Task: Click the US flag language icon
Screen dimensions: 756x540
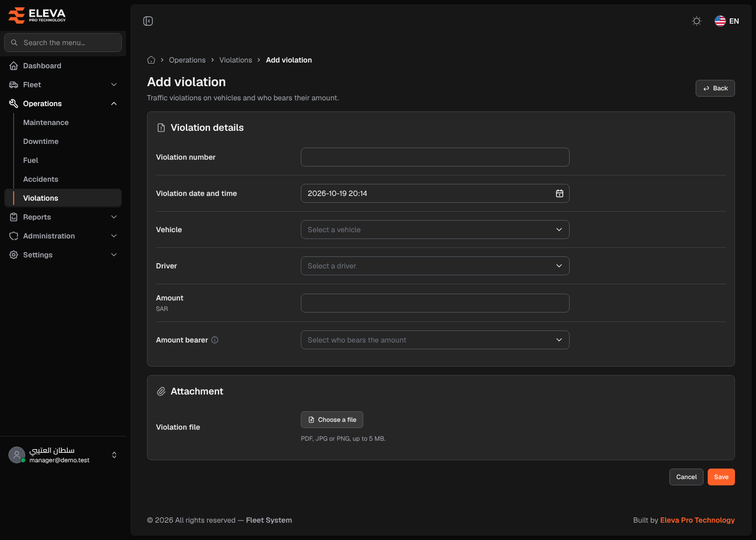Action: tap(720, 21)
